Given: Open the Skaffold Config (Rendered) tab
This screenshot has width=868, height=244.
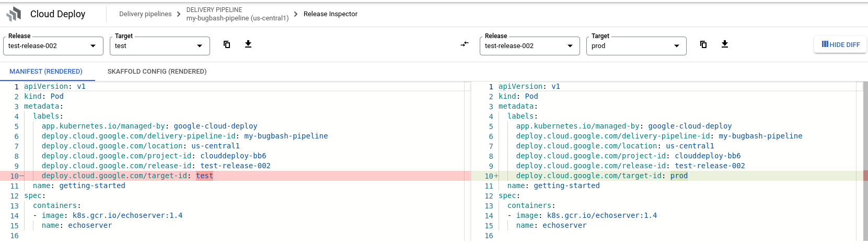Looking at the screenshot, I should point(157,72).
